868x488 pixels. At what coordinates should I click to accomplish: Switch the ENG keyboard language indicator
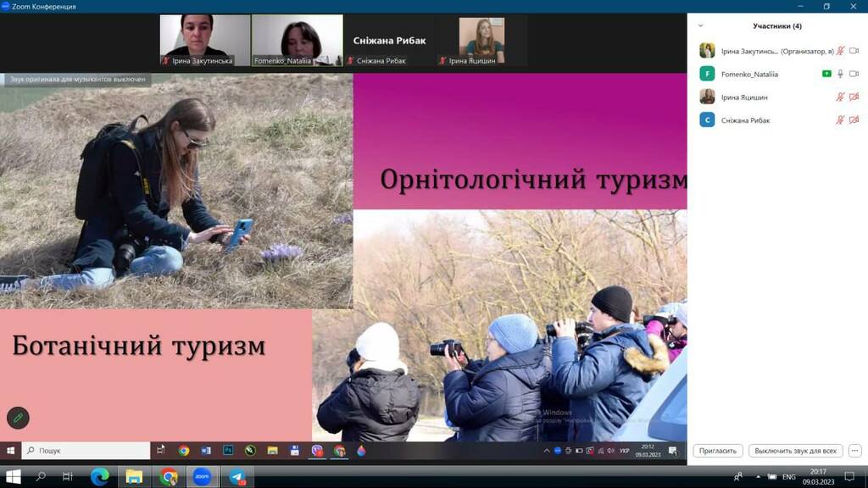[x=788, y=477]
